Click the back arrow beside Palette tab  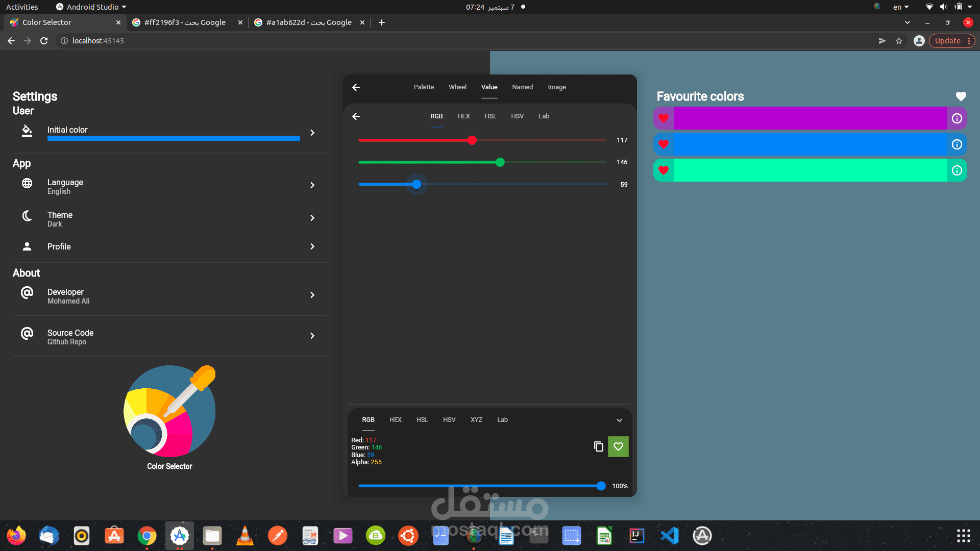(356, 87)
